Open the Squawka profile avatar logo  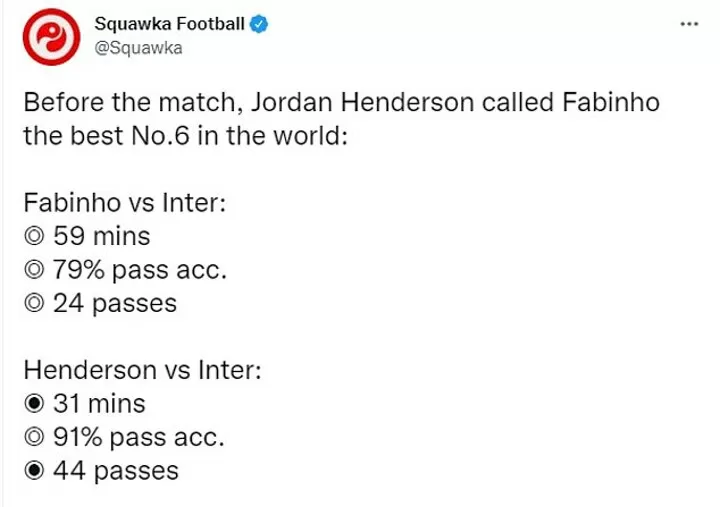tap(45, 36)
